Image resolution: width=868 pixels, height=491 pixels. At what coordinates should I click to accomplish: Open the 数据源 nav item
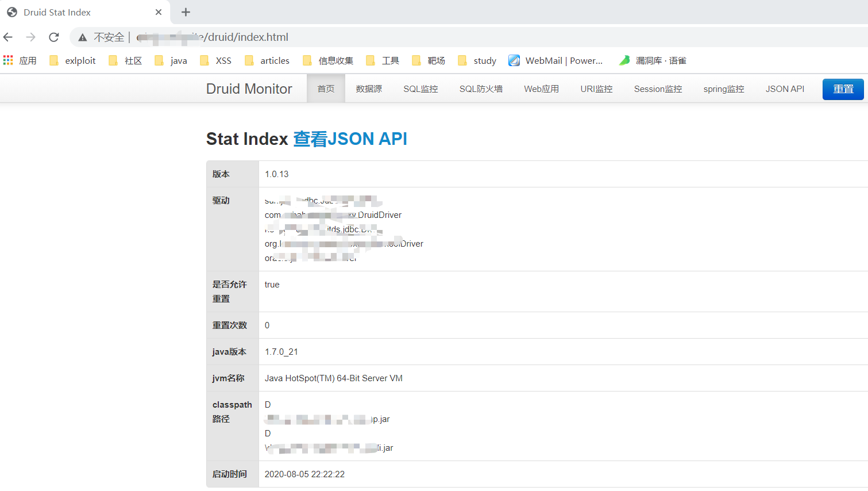pyautogui.click(x=369, y=89)
